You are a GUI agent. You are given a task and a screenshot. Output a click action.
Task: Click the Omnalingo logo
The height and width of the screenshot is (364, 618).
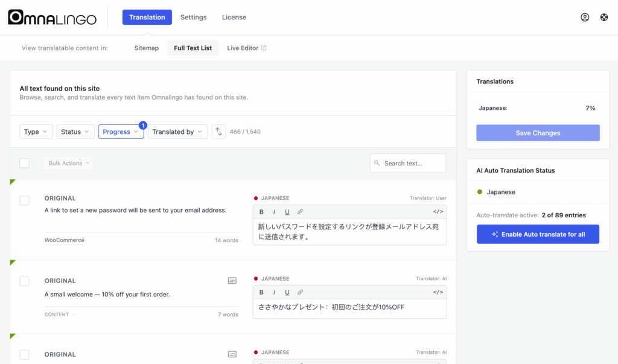click(x=53, y=18)
